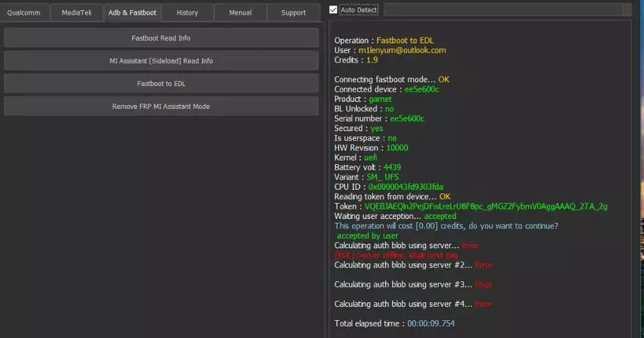This screenshot has height=338, width=644.
Task: Open the Support tab
Action: [x=293, y=13]
